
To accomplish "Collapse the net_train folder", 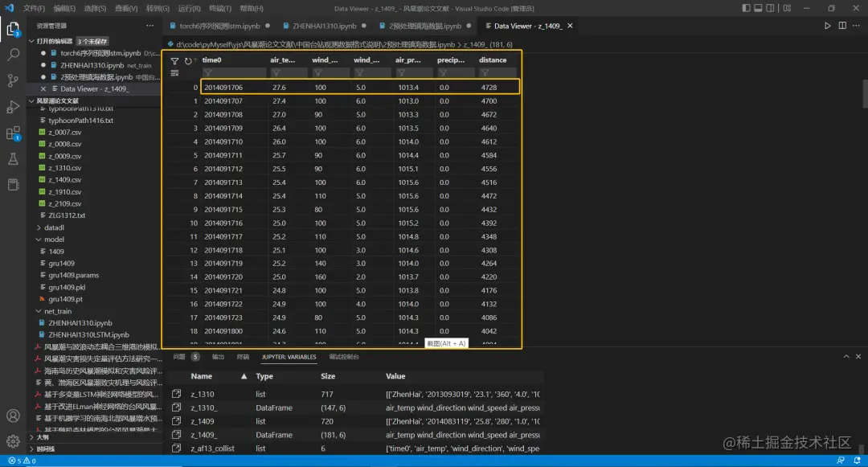I will [39, 311].
